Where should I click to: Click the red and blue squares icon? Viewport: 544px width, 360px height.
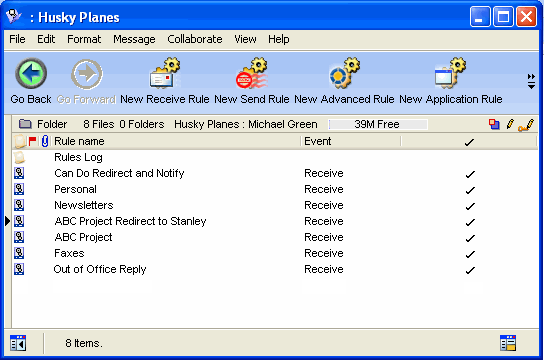pyautogui.click(x=494, y=124)
